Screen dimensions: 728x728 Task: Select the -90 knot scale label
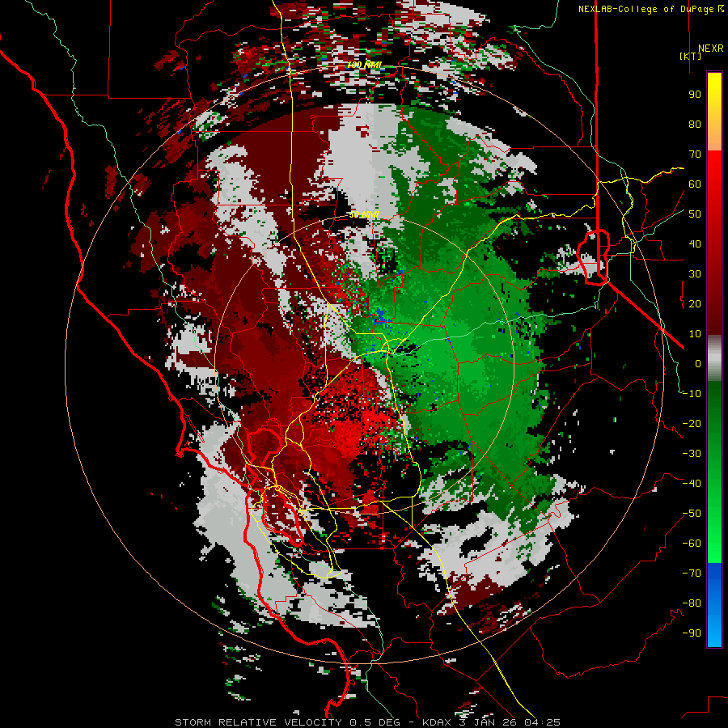(x=692, y=633)
